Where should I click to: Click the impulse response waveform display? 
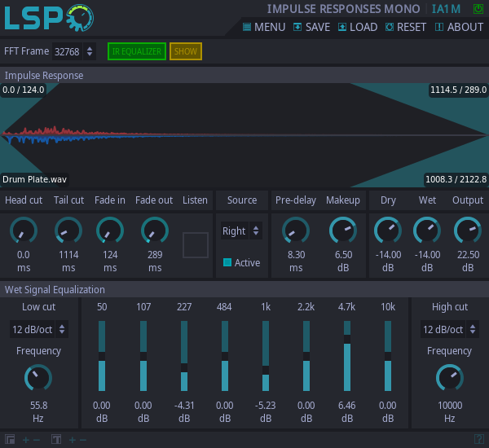click(244, 135)
